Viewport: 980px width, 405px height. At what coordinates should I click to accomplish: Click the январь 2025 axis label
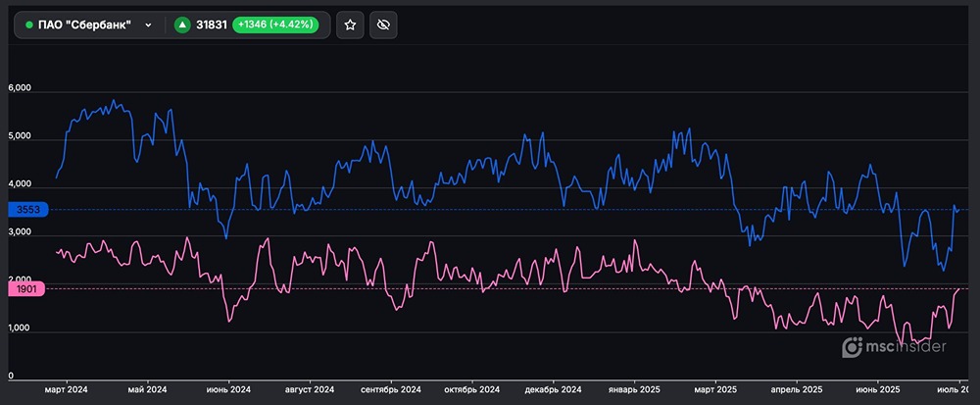coord(635,389)
